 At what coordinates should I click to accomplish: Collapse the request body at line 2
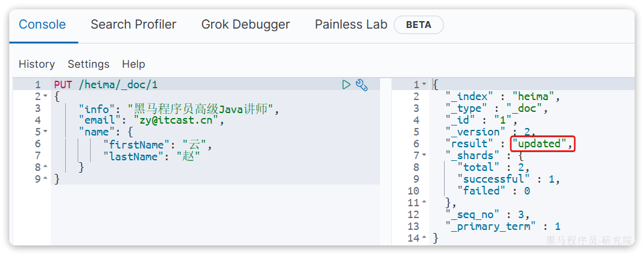(x=46, y=96)
